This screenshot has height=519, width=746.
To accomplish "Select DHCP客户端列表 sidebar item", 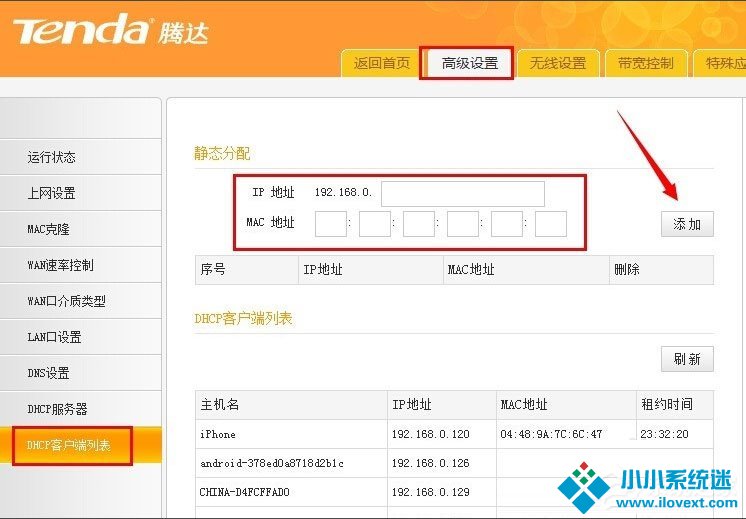I will (x=81, y=445).
